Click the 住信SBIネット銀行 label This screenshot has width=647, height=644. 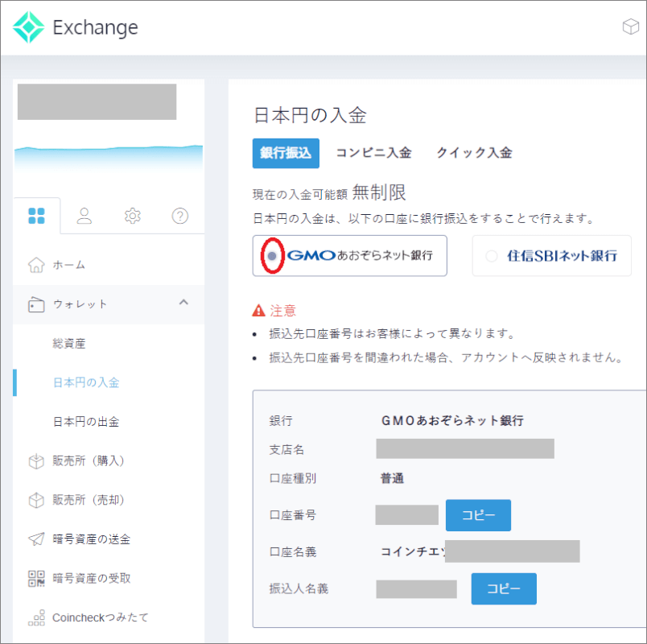(562, 256)
